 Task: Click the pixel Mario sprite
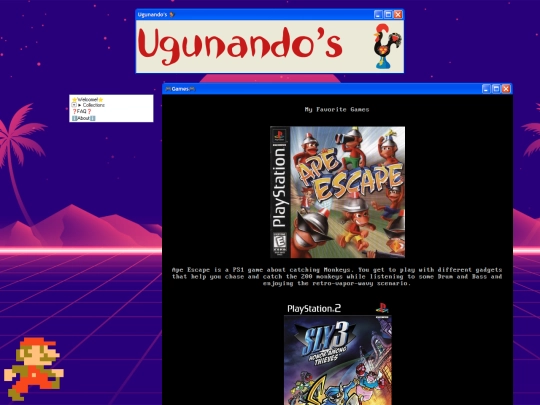coord(34,369)
